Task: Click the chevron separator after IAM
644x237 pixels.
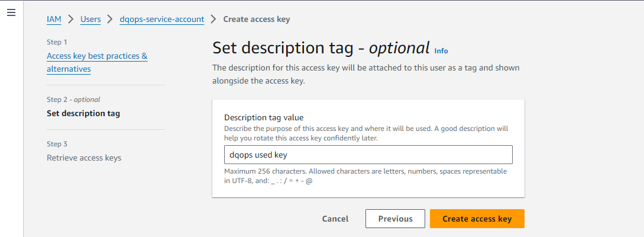Action: coord(70,19)
